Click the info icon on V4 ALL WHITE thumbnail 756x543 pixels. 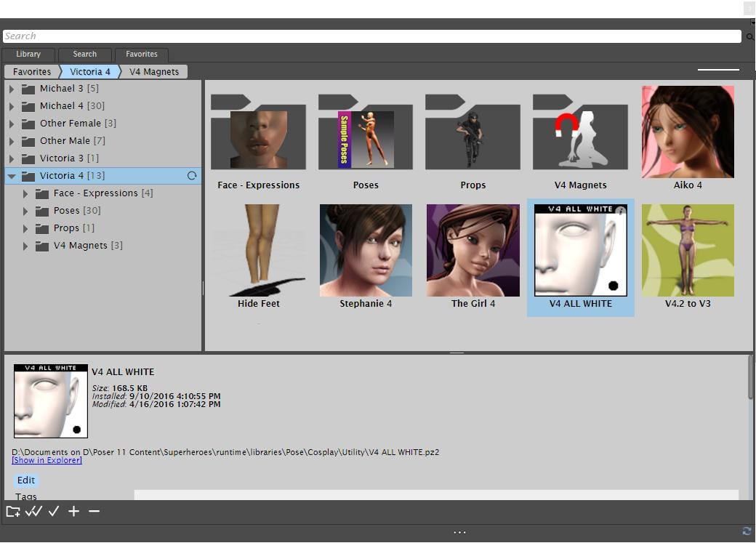click(x=621, y=210)
